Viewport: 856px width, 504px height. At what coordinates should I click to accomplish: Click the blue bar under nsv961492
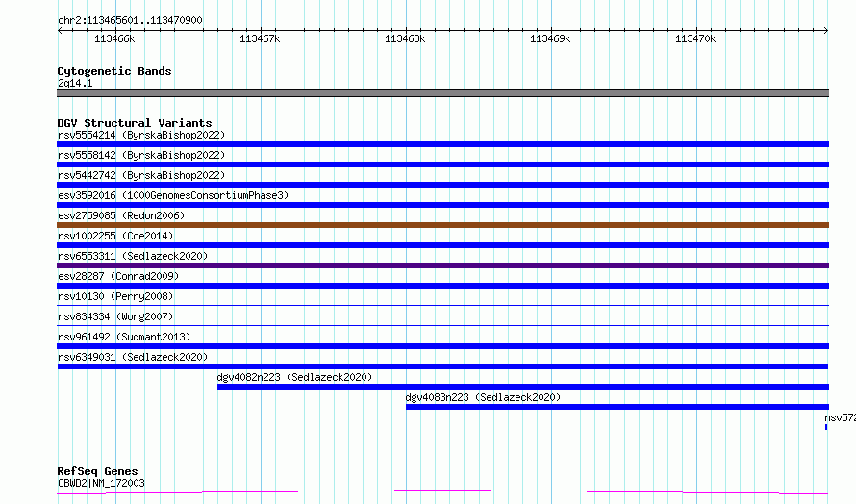tap(442, 346)
